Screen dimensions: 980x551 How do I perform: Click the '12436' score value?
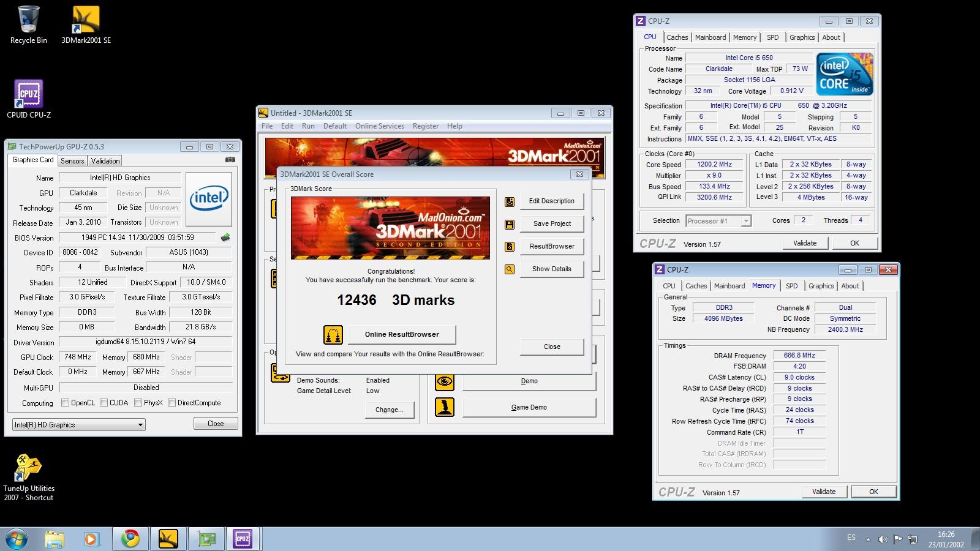coord(357,300)
